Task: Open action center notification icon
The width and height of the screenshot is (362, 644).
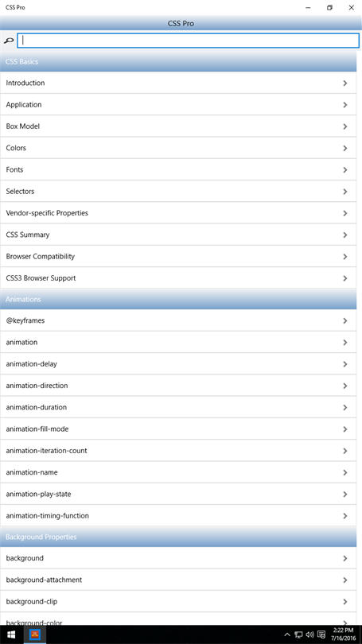Action: tap(321, 635)
